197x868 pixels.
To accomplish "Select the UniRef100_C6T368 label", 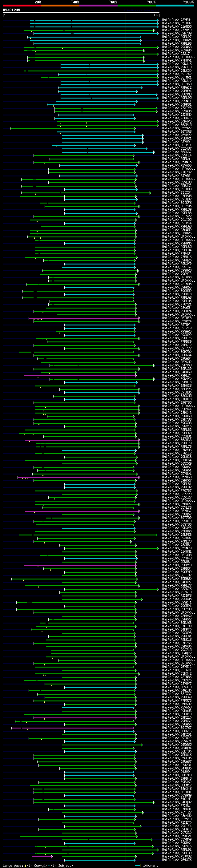I will pos(177,84).
